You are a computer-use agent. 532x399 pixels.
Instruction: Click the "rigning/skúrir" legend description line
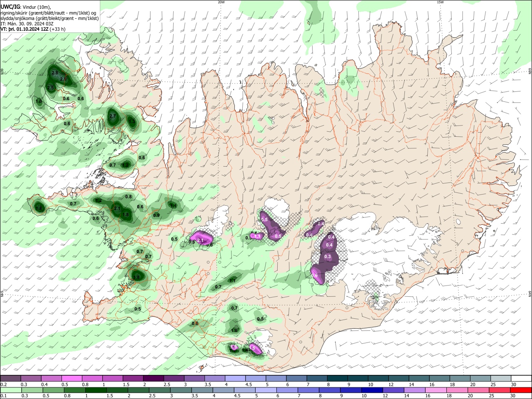point(48,13)
